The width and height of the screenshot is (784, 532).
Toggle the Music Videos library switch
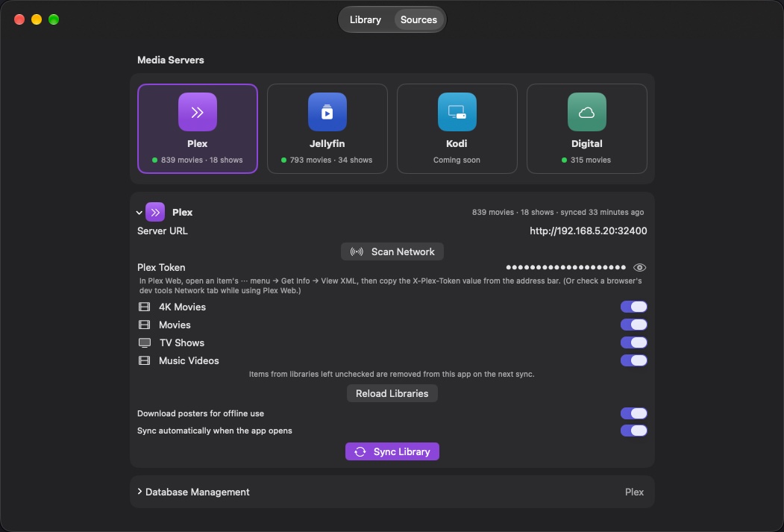[x=633, y=360]
